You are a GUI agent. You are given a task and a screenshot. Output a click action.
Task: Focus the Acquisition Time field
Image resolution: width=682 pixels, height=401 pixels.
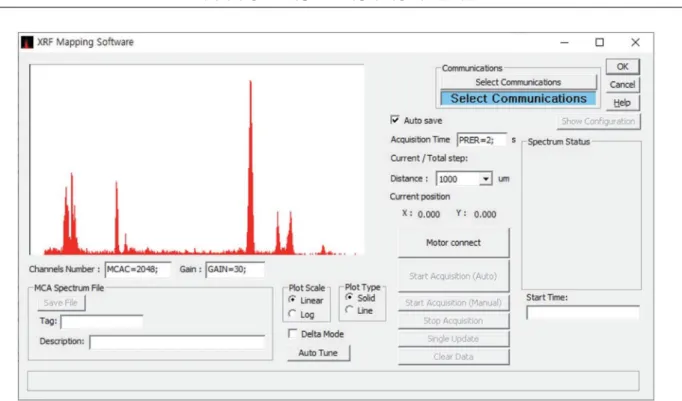pos(481,140)
